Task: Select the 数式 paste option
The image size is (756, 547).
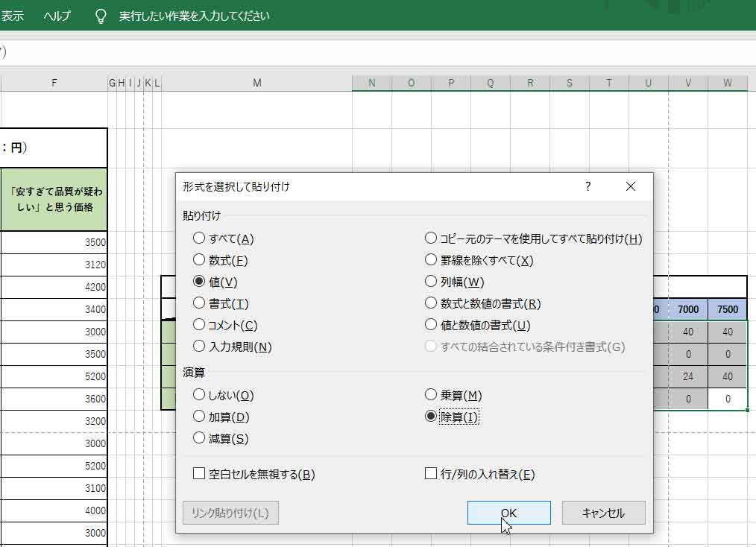Action: (x=198, y=259)
